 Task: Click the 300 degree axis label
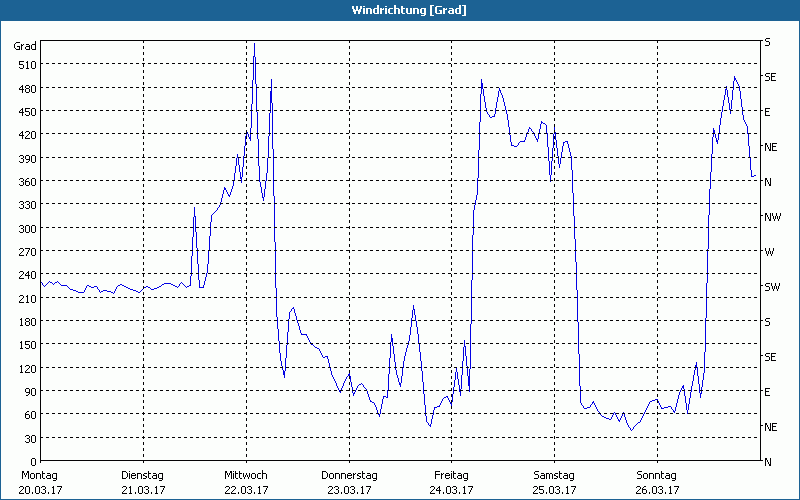pyautogui.click(x=28, y=229)
